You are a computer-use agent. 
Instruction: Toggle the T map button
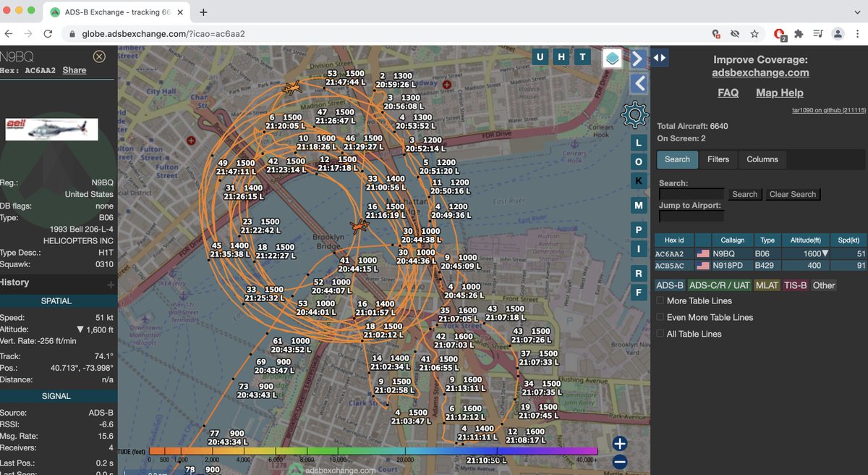click(582, 58)
